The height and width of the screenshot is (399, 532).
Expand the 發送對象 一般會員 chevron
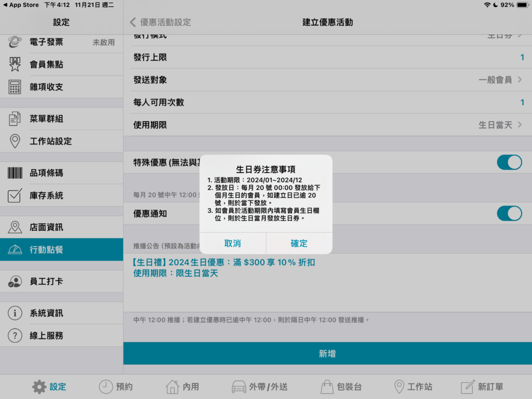520,80
